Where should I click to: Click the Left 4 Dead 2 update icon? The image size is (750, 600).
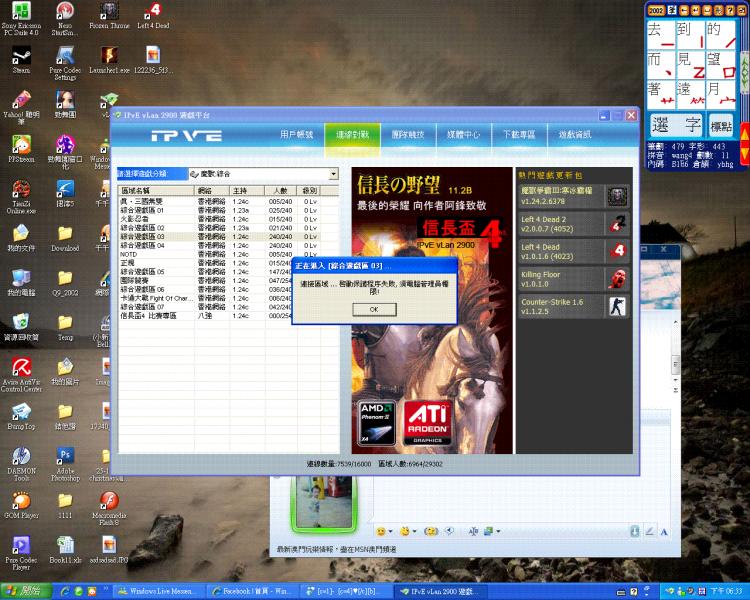(x=618, y=223)
